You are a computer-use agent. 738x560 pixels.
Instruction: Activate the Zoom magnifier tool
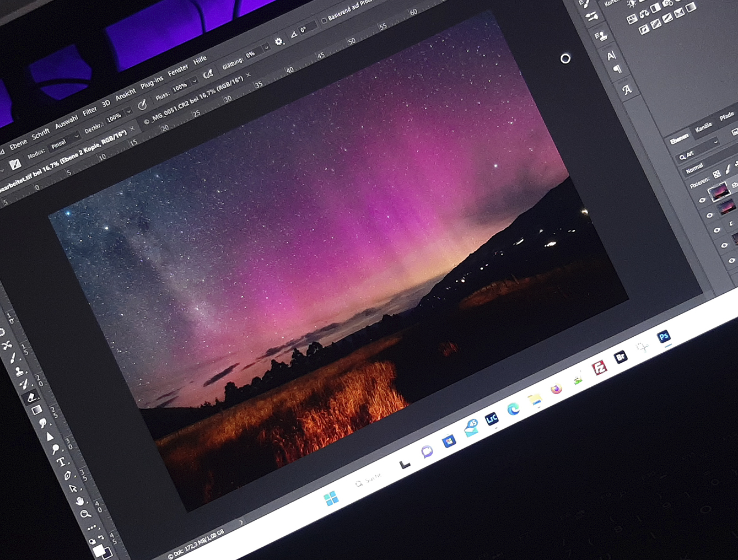pos(85,514)
